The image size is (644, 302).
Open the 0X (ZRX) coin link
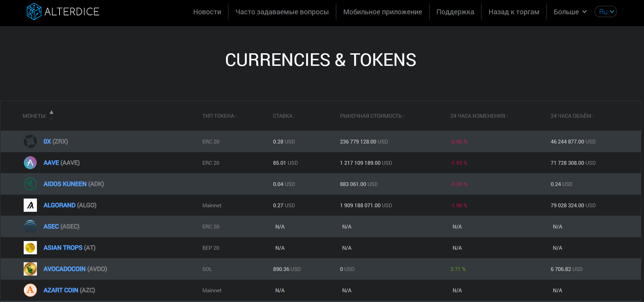(56, 141)
